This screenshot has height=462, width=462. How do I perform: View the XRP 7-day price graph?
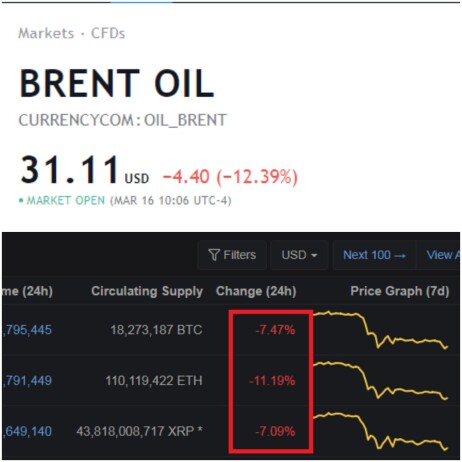(x=381, y=431)
